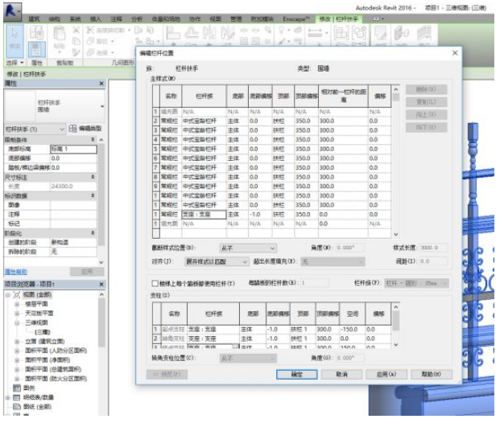This screenshot has height=423, width=504.
Task: Click the Schedules/Quantities icon in browser
Action: 18,397
